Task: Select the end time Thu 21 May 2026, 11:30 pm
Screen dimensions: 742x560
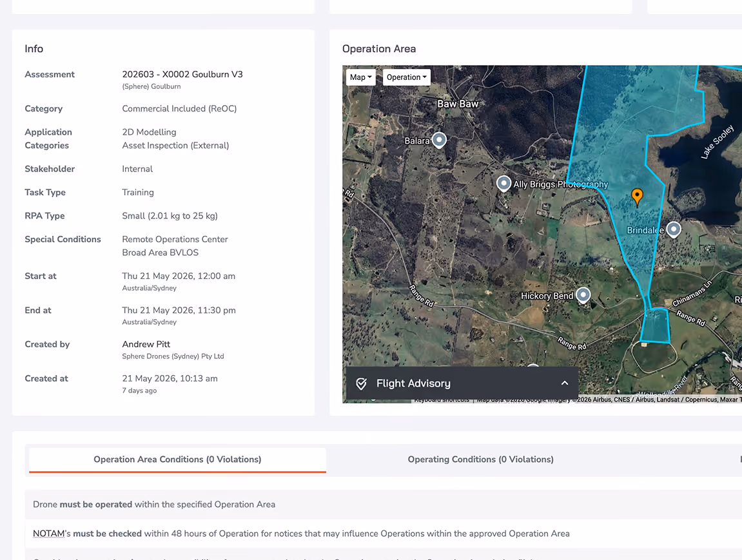Action: click(179, 310)
